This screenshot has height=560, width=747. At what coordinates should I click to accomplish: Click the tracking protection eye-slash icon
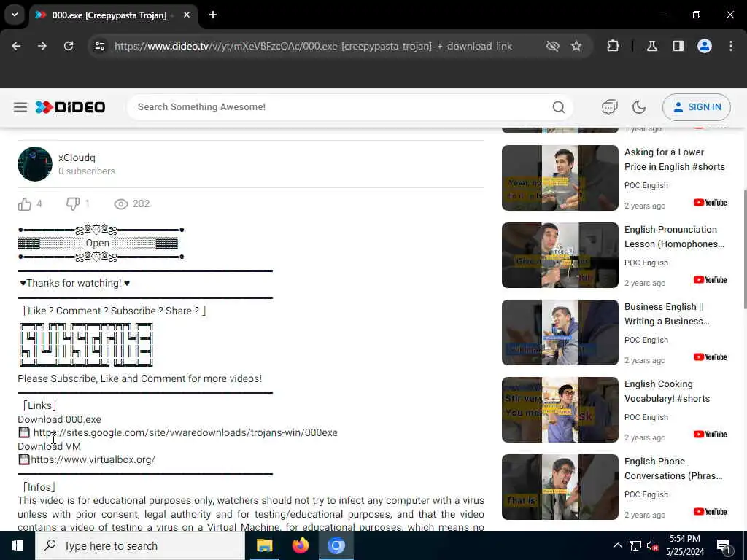coord(552,46)
